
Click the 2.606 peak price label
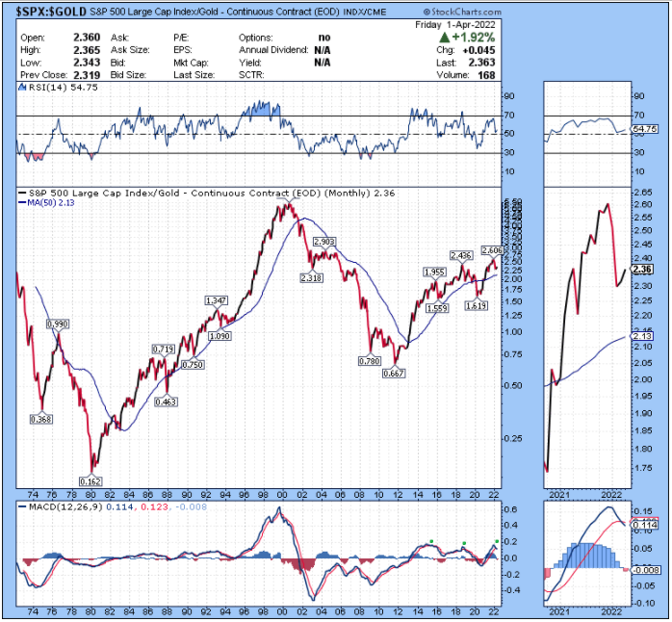pyautogui.click(x=492, y=250)
